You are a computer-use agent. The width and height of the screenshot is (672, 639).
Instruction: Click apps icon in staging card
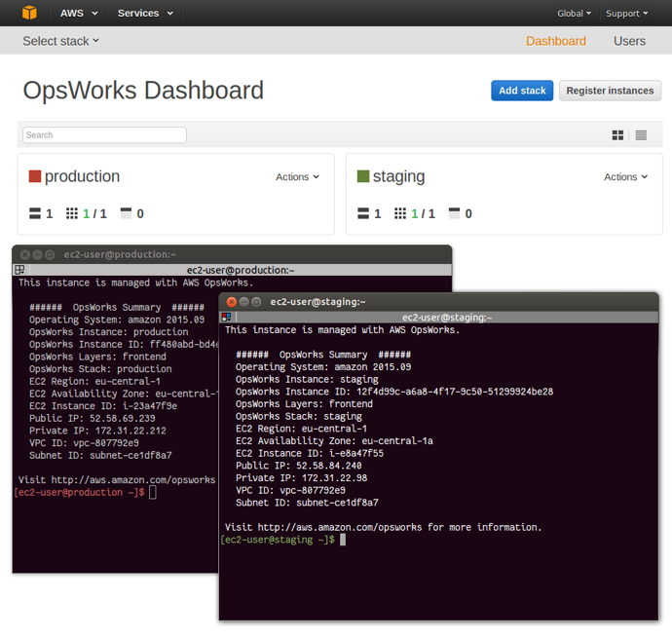pyautogui.click(x=454, y=213)
